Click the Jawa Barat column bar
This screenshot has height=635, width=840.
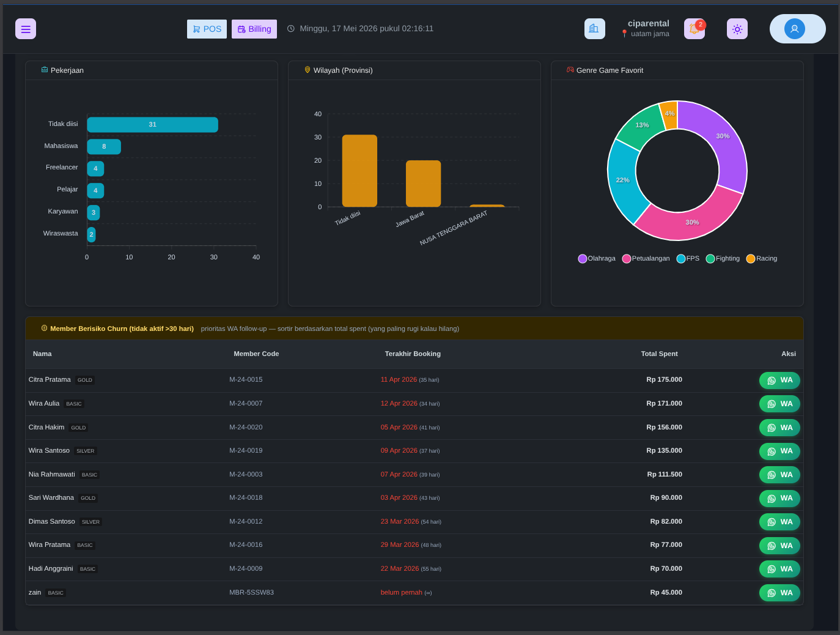tap(423, 184)
